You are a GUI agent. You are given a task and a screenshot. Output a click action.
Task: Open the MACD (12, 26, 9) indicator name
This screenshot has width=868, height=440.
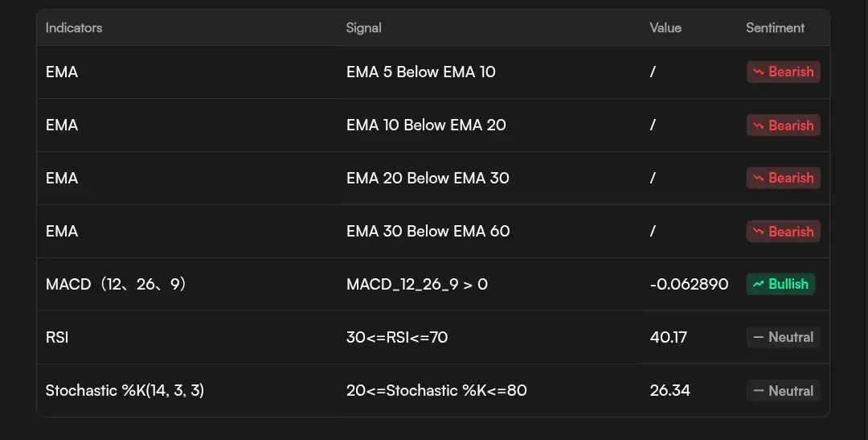[x=116, y=284]
